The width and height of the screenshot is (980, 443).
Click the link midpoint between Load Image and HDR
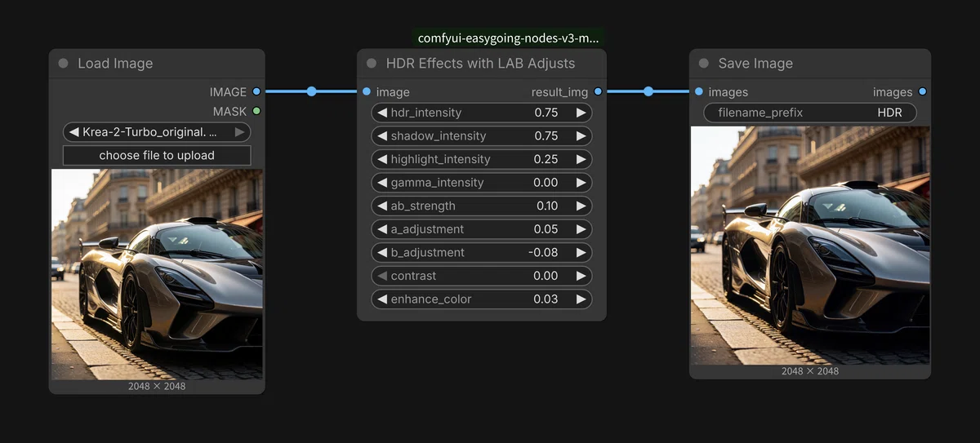(311, 91)
